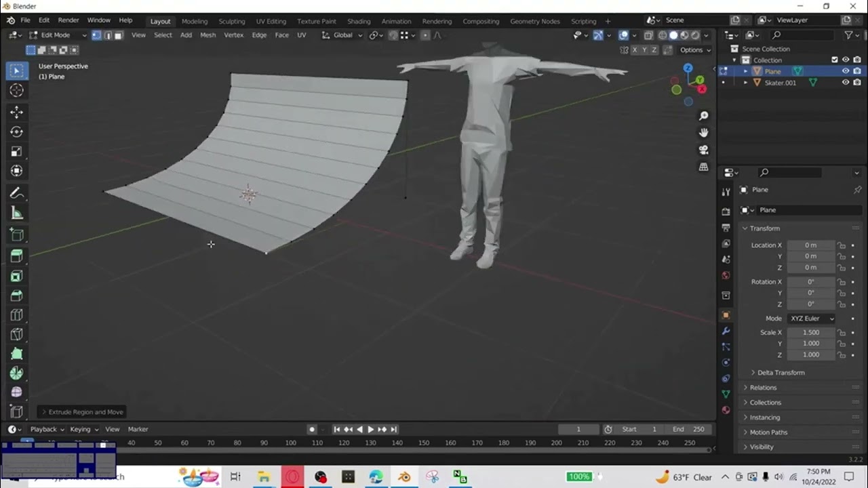
Task: Open the Mesh menu
Action: [x=208, y=35]
